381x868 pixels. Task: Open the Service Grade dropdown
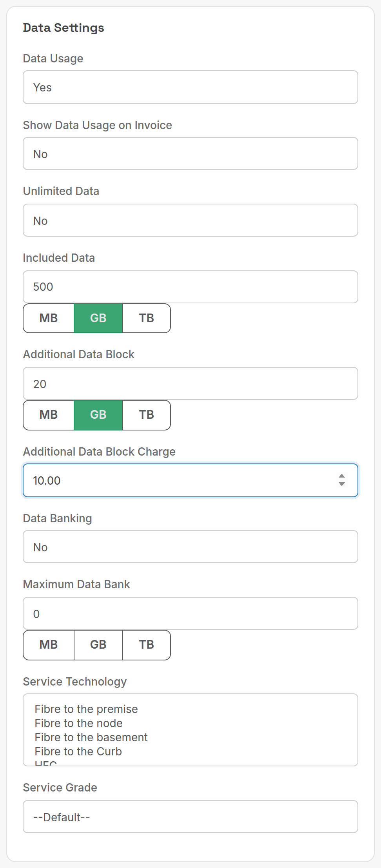[190, 817]
